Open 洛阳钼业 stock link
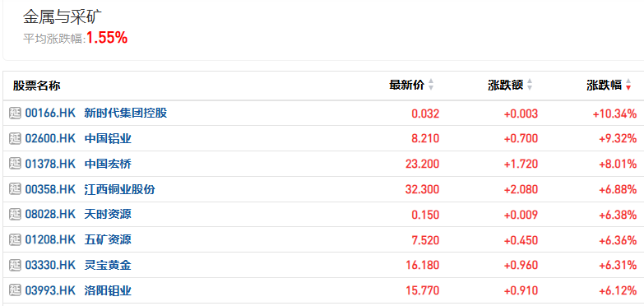The width and height of the screenshot is (644, 306). (x=108, y=290)
